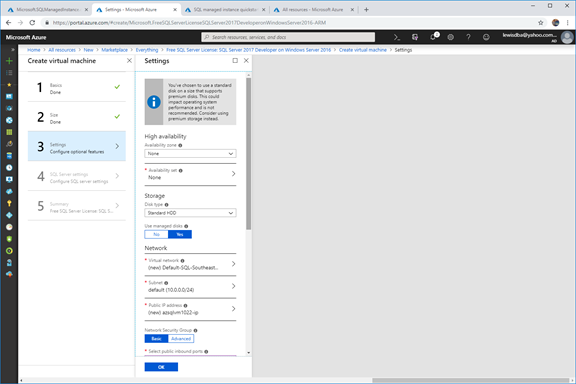Click the info icon beside Network Security Group
Viewport: 576px width, 384px height.
pyautogui.click(x=195, y=331)
